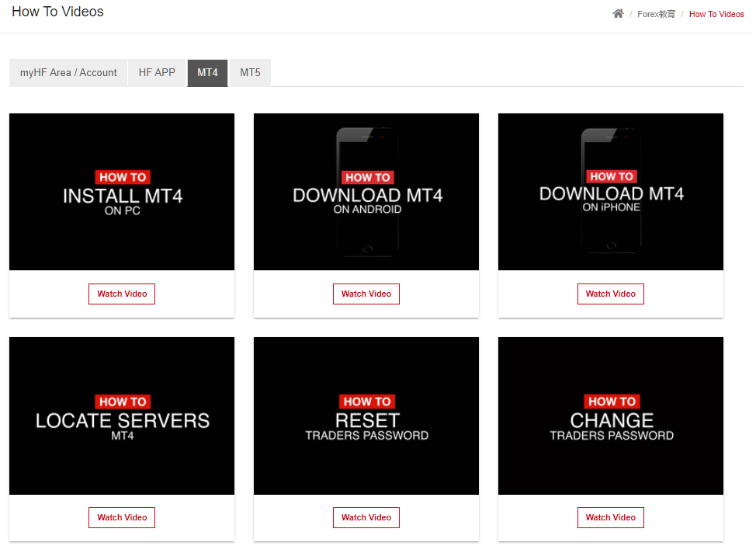Open the Install MT4 on PC video thumbnail

(122, 192)
